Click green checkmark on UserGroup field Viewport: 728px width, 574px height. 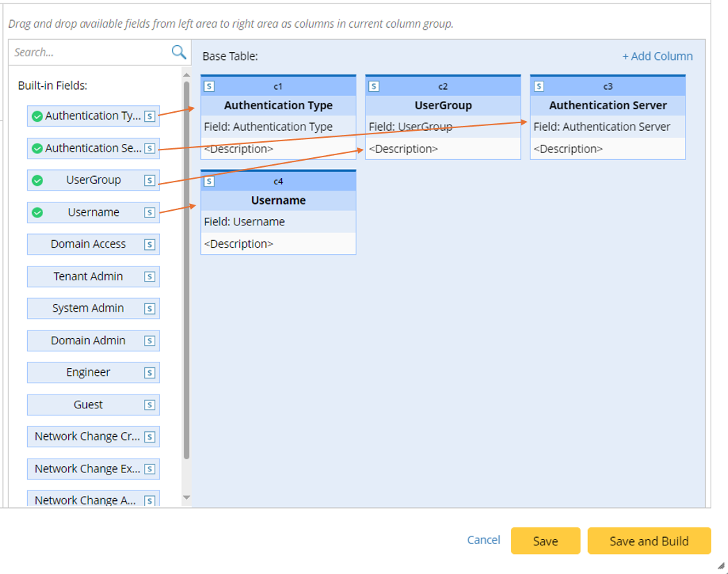(x=38, y=180)
